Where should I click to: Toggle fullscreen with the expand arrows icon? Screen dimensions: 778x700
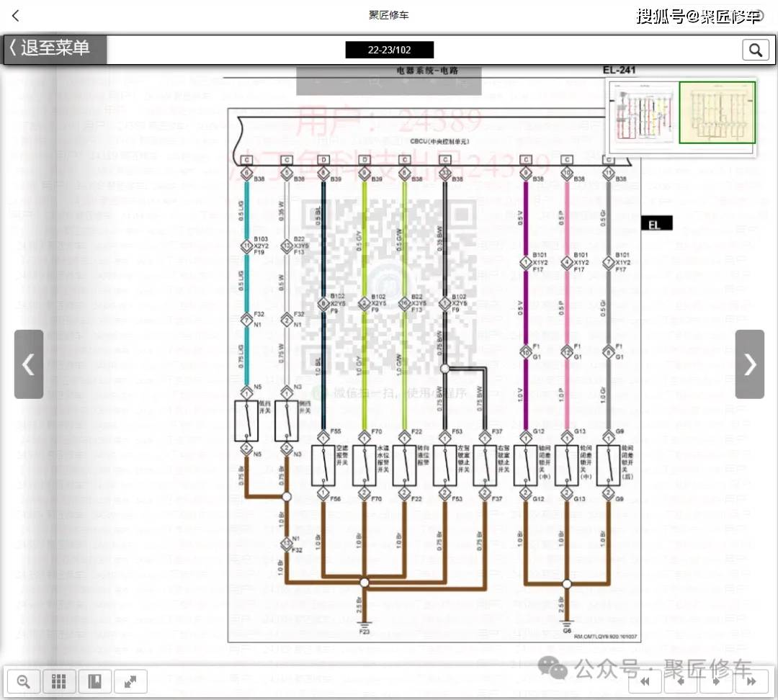coord(130,682)
